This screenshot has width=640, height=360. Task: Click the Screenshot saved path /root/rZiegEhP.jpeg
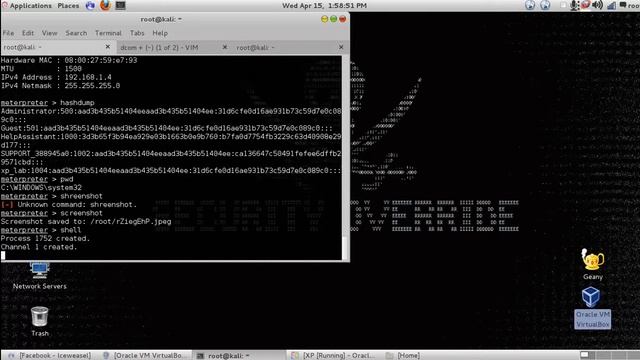click(x=131, y=222)
